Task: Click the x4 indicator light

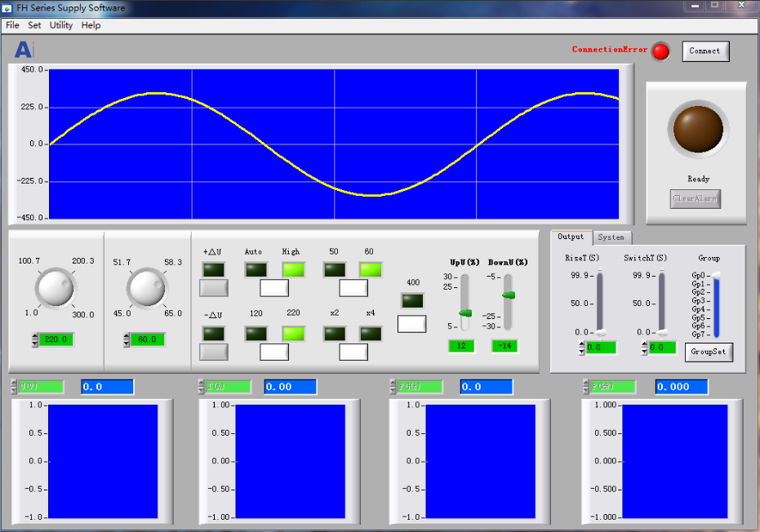Action: 371,334
